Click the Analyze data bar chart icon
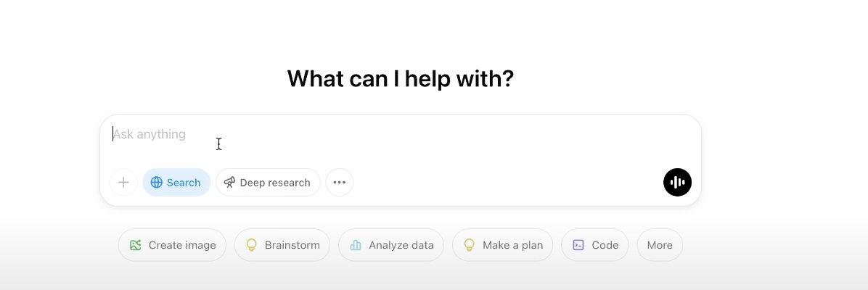The image size is (868, 290). [x=356, y=245]
